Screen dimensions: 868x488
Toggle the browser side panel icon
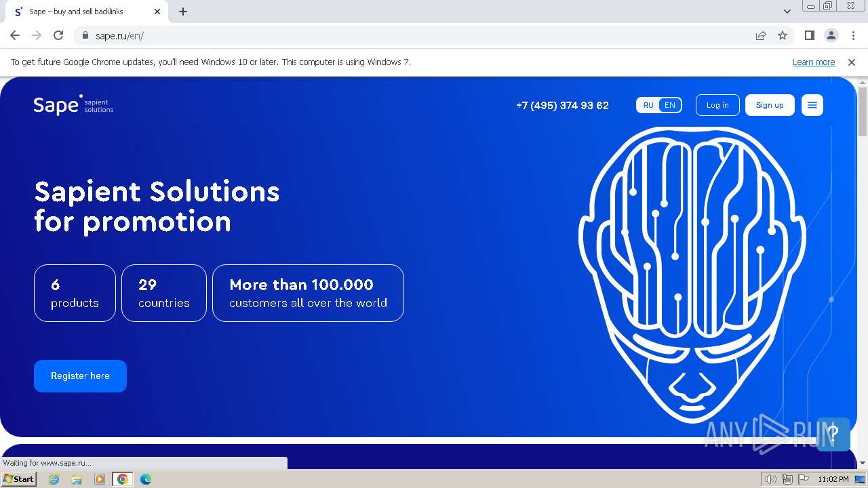(x=809, y=35)
